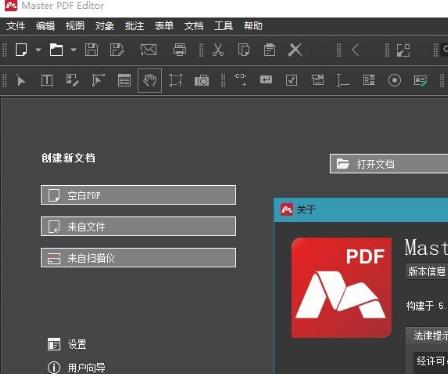
Task: Select the Edit Forms flag-arrow tool
Action: [x=98, y=80]
